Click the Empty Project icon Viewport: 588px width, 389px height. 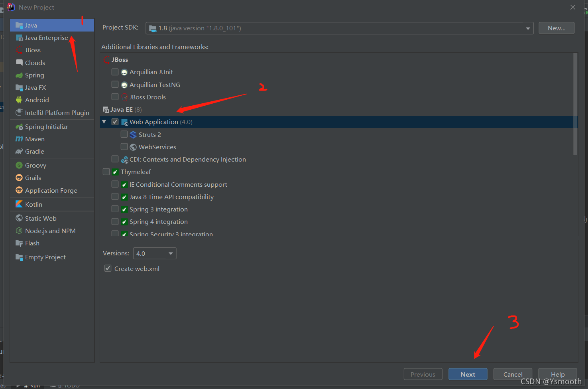19,257
